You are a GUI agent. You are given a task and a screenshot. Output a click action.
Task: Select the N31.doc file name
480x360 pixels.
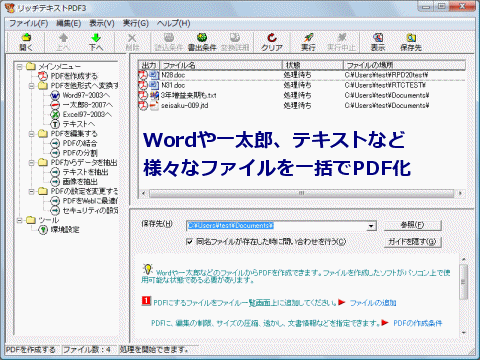[x=173, y=85]
